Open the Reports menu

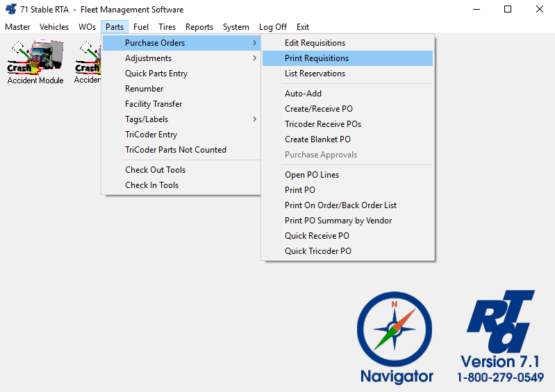199,27
